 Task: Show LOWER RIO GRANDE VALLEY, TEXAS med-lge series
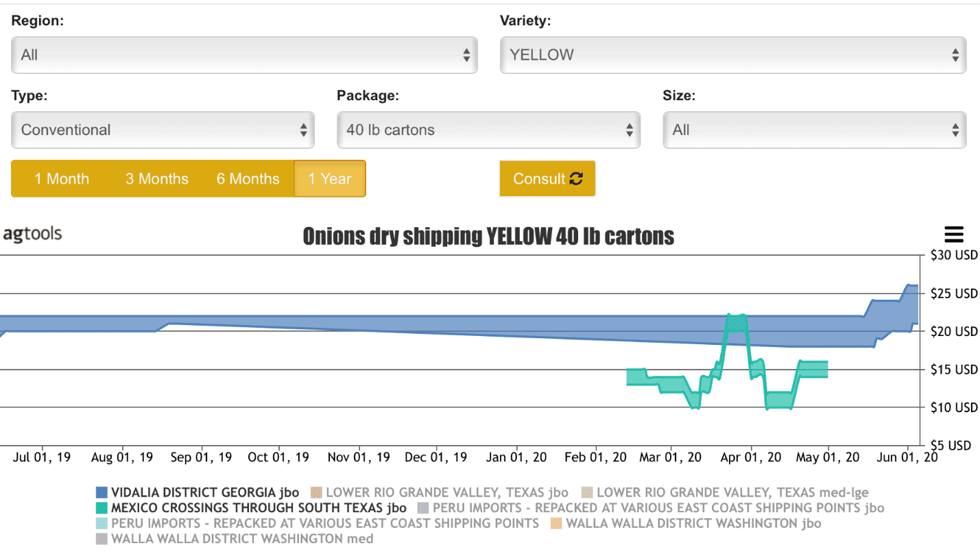click(732, 492)
